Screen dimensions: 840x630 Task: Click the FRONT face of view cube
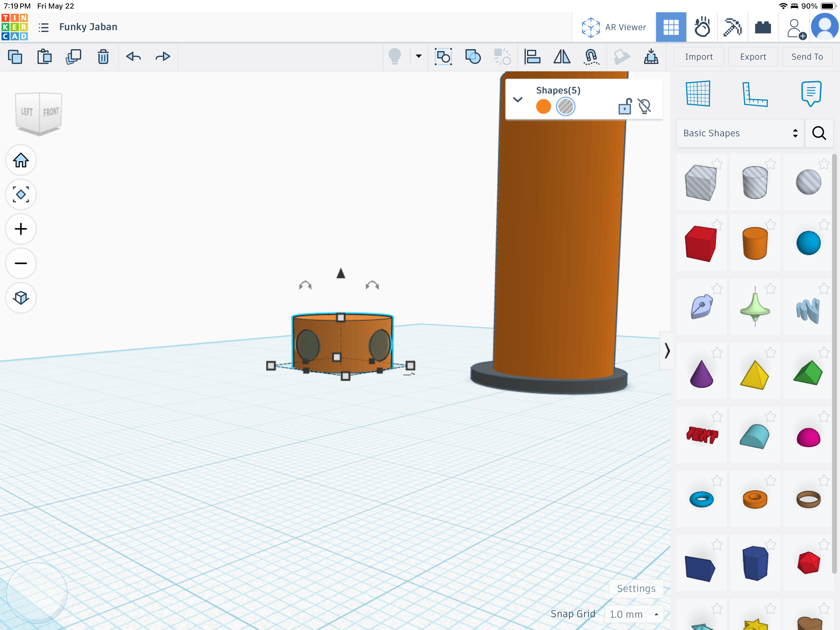click(50, 112)
